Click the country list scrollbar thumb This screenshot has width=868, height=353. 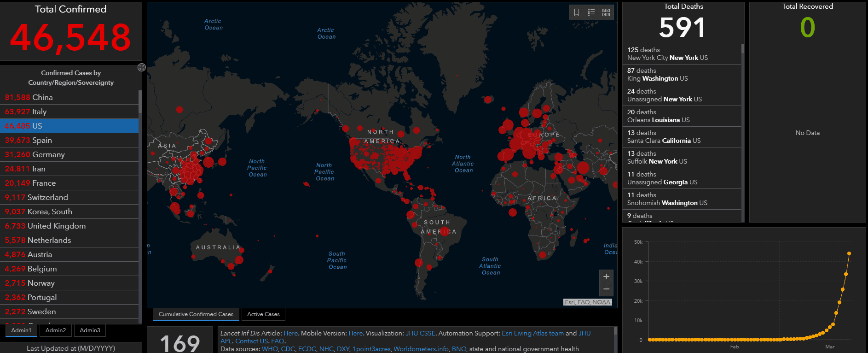(140, 102)
